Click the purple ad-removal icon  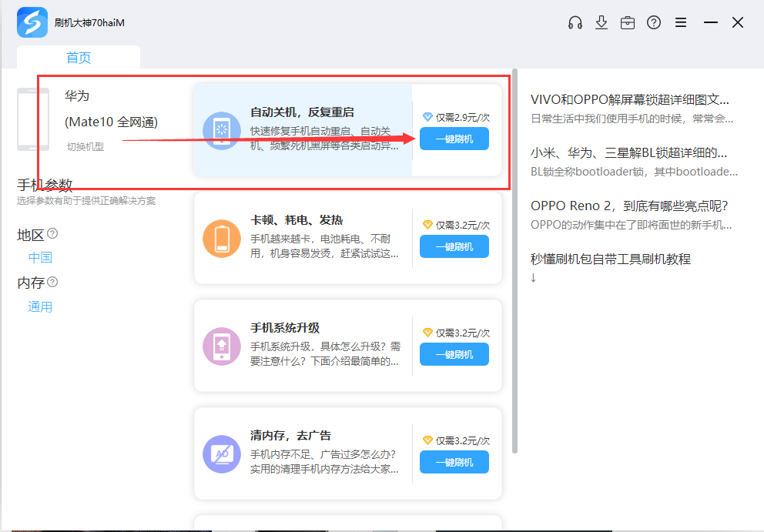222,454
